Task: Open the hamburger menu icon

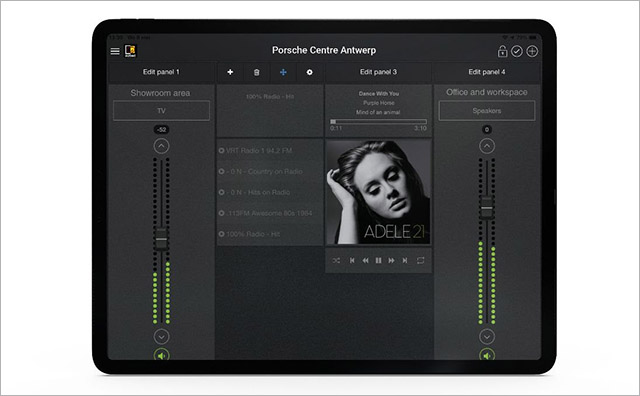Action: (x=115, y=51)
